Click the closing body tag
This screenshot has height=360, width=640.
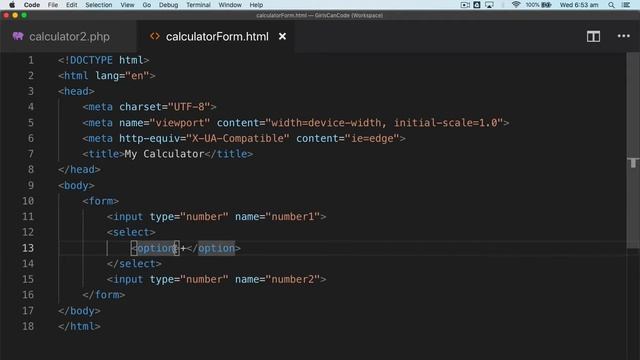pyautogui.click(x=79, y=311)
